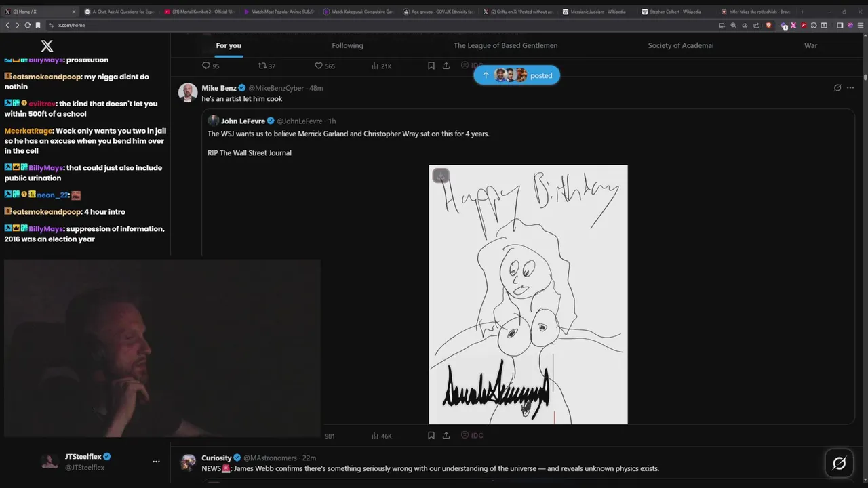Viewport: 868px width, 488px height.
Task: Open the more menu on Mike Benz post
Action: pos(850,88)
